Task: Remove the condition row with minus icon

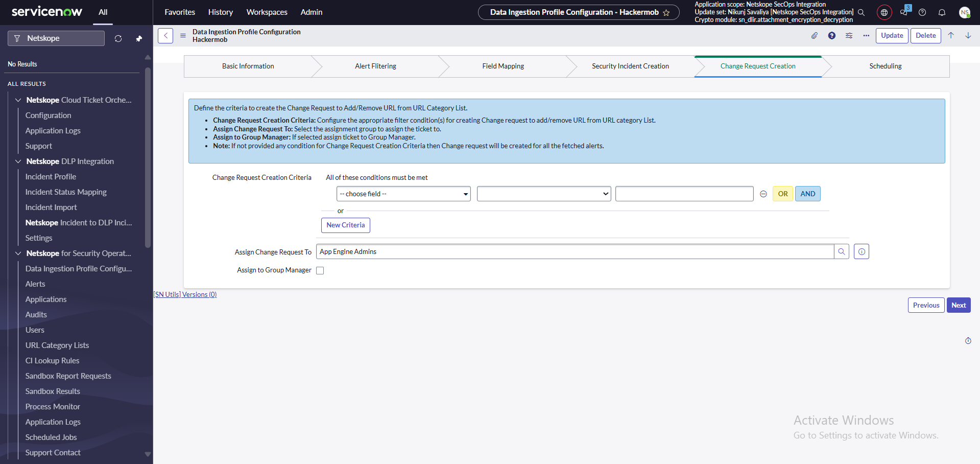Action: click(x=763, y=194)
